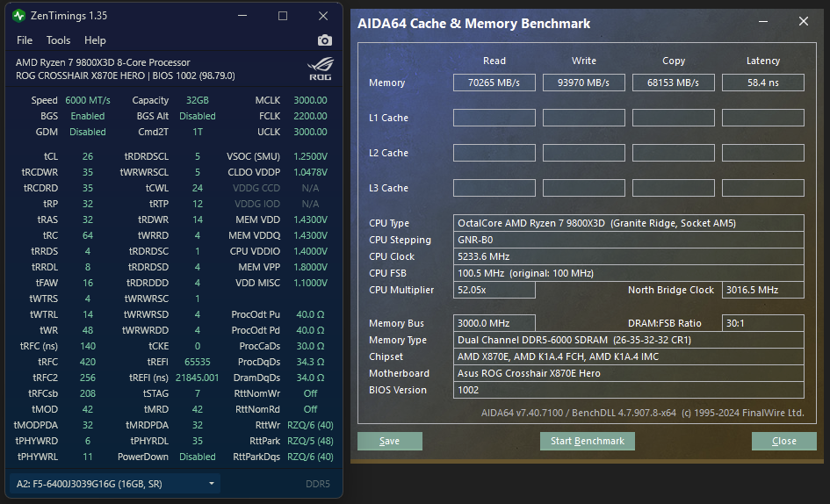Maximize the ZenTimings window

[x=283, y=16]
